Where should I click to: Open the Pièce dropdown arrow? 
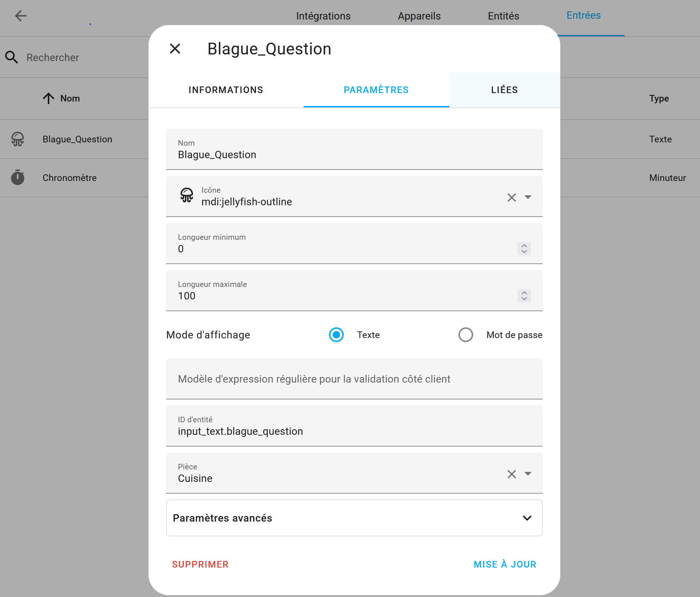[528, 474]
